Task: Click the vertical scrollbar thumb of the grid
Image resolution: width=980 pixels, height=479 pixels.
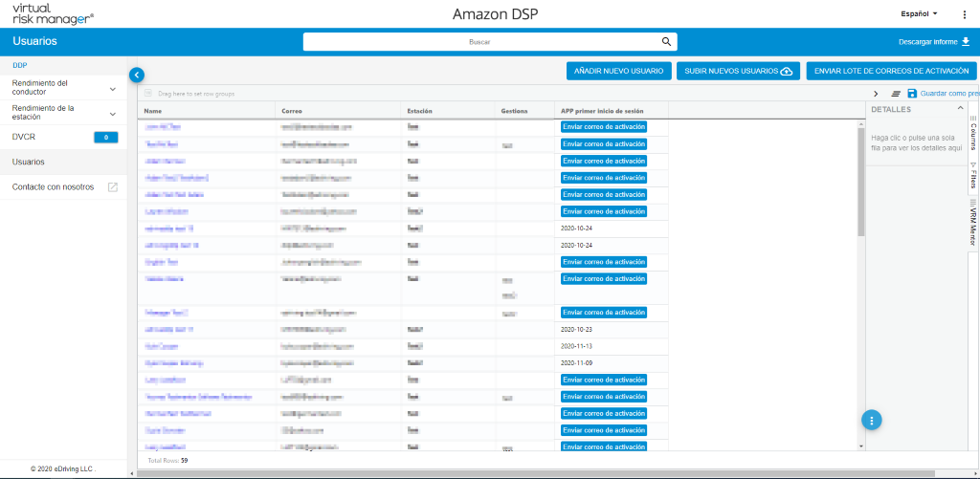Action: (x=862, y=181)
